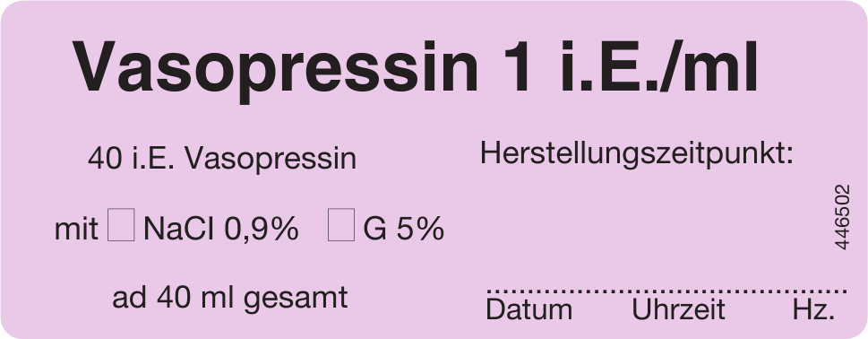The width and height of the screenshot is (868, 339).
Task: Click the 'Herstellungszeitpunkt:' label
Action: [637, 153]
